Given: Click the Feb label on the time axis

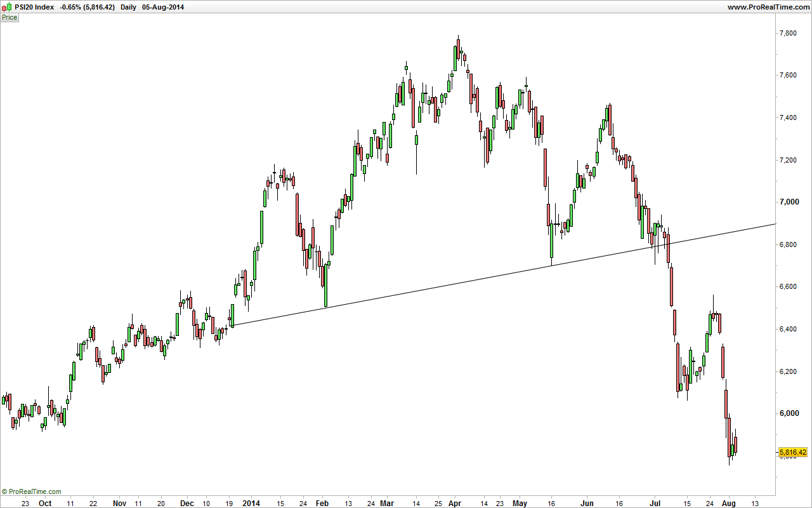Looking at the screenshot, I should (x=323, y=503).
